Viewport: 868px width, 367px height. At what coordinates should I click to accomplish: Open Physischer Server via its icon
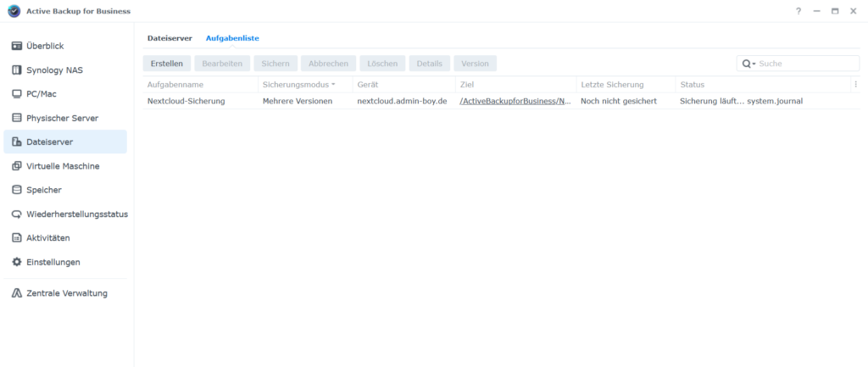[x=17, y=118]
